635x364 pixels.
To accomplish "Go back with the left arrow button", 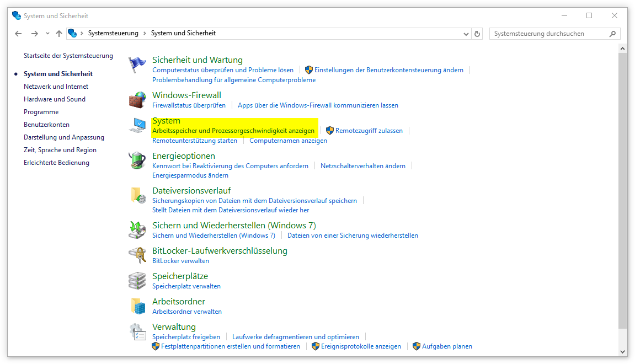I will tap(18, 34).
